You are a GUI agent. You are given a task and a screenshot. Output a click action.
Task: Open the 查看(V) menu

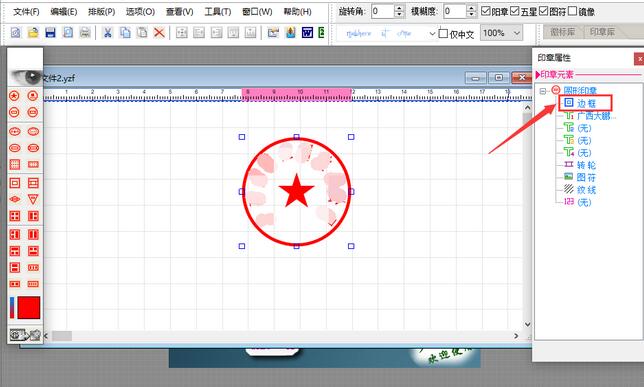pos(179,12)
